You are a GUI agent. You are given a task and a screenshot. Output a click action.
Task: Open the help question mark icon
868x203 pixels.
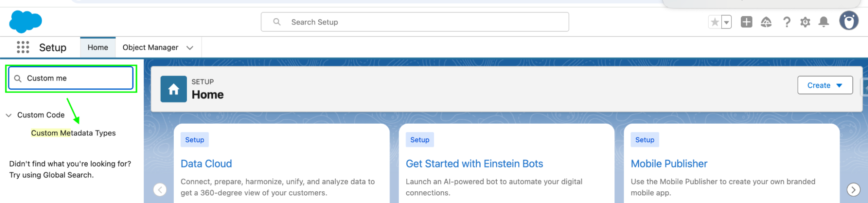pyautogui.click(x=786, y=22)
